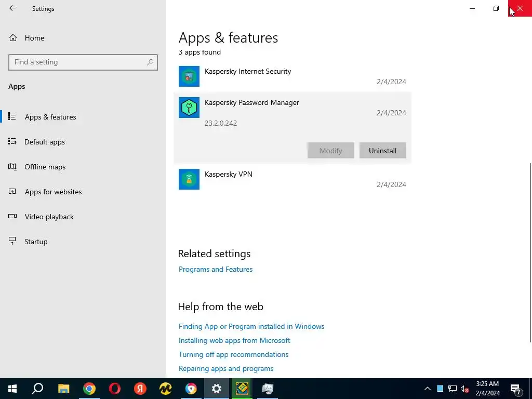Show hidden tray icons chevron
The height and width of the screenshot is (399, 532).
tap(428, 389)
